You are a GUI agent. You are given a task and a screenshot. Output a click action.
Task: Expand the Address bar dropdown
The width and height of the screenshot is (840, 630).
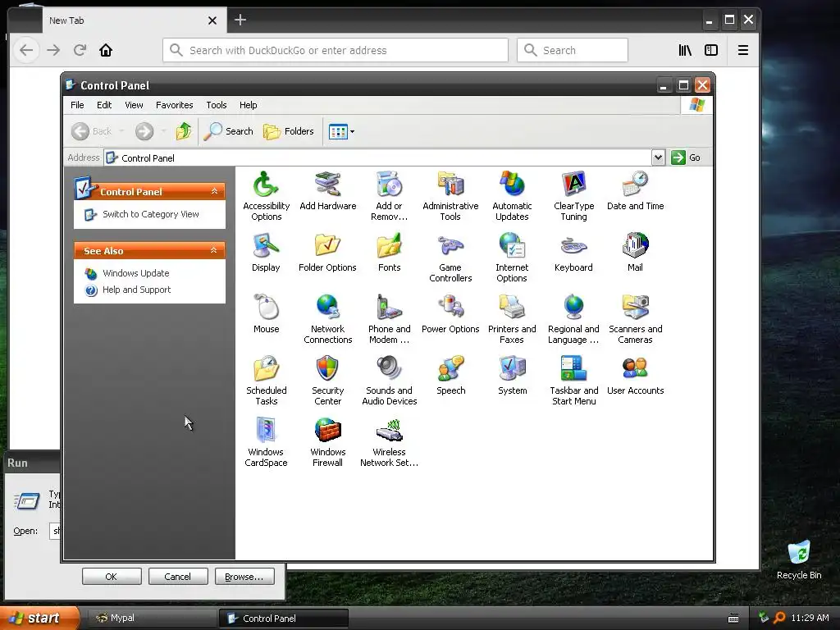coord(658,157)
